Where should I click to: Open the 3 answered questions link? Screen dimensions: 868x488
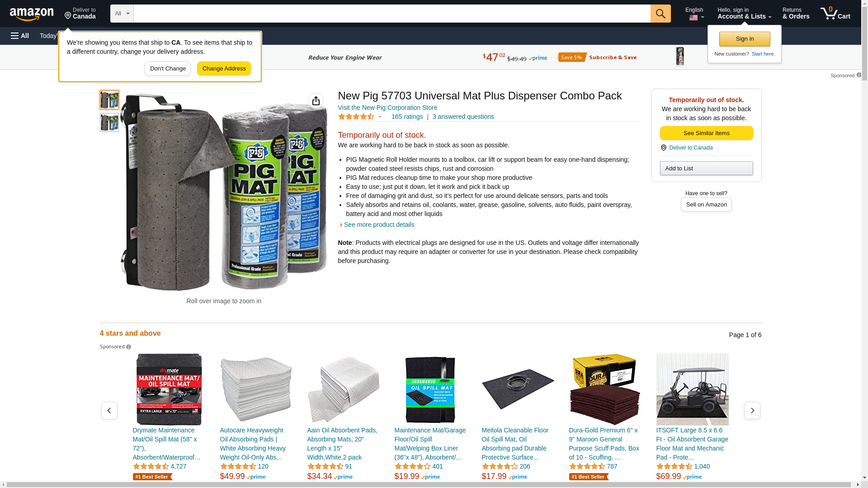[463, 117]
